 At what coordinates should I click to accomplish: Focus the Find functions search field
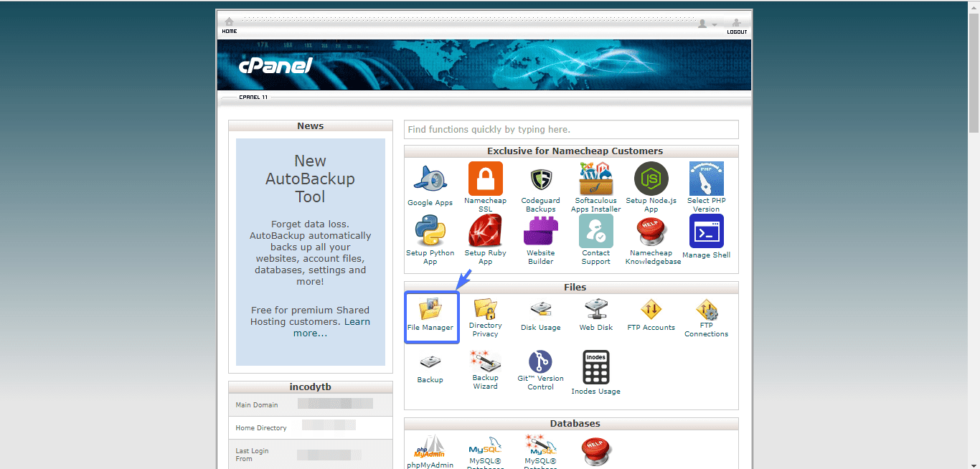(x=571, y=129)
